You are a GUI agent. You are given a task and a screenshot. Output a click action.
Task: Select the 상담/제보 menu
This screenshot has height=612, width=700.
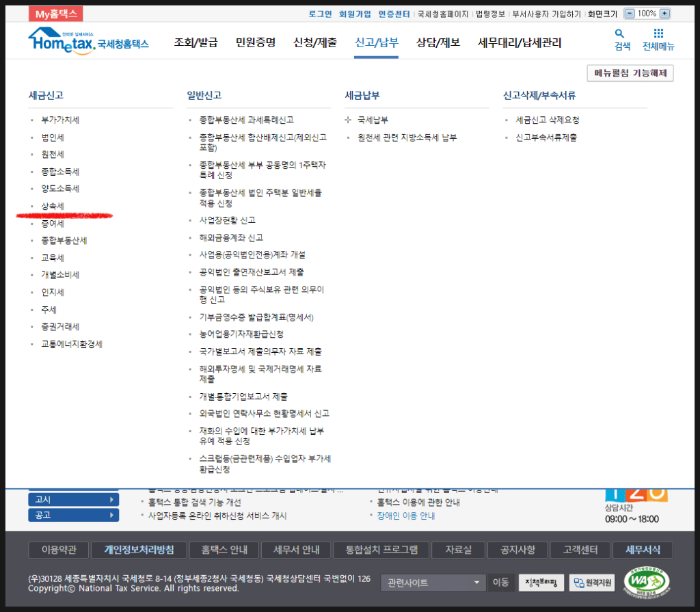[x=437, y=42]
